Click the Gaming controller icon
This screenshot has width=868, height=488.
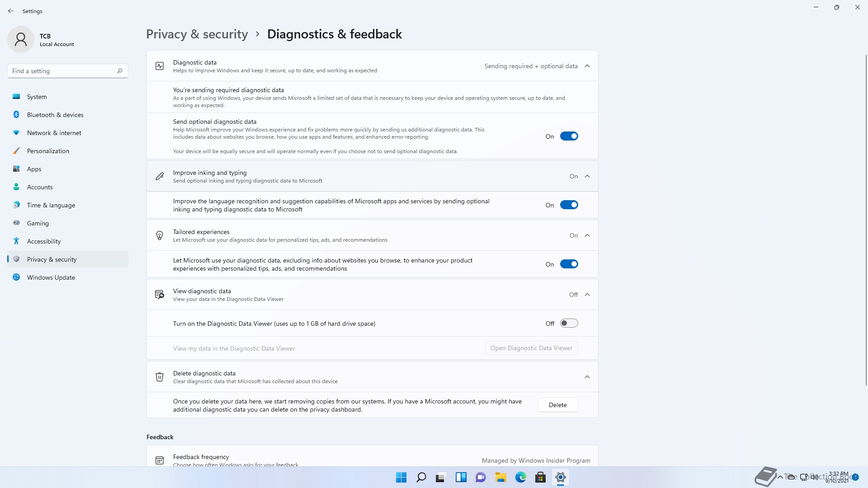tap(16, 223)
